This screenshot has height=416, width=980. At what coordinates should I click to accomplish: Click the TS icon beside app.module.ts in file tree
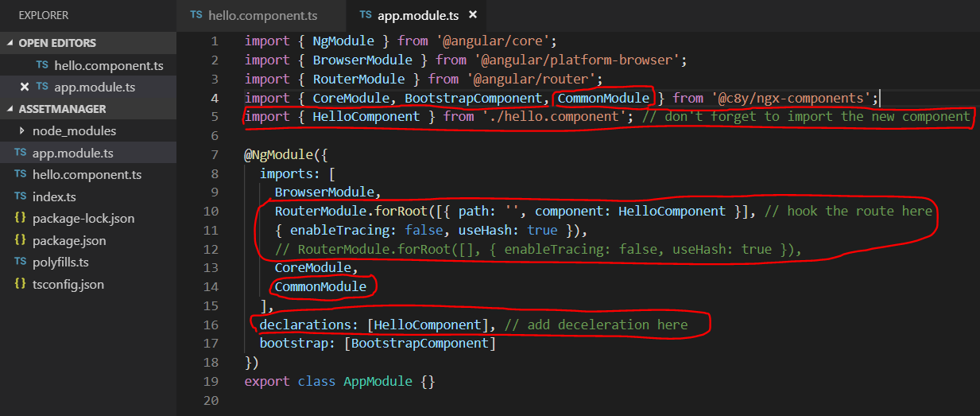point(21,153)
